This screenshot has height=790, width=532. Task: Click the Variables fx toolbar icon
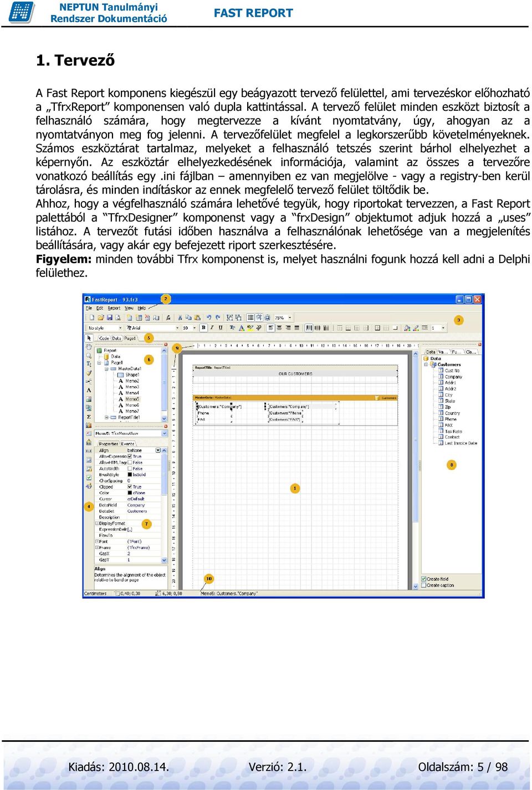167,317
